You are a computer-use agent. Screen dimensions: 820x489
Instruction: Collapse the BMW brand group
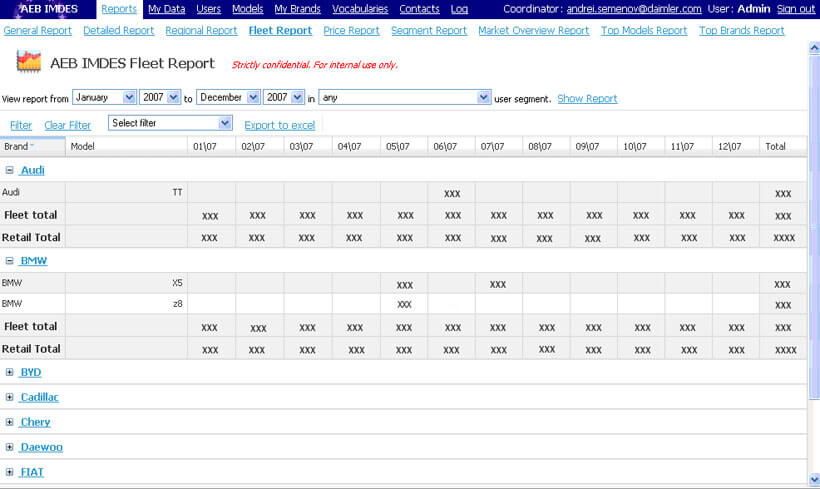point(10,261)
